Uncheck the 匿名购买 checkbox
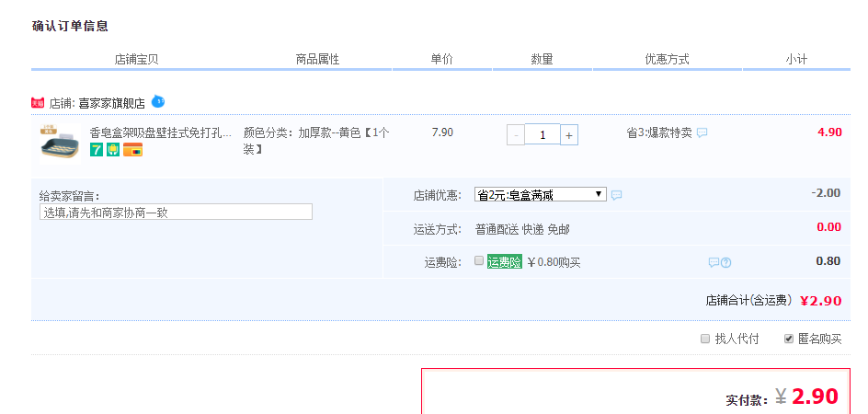 [789, 339]
